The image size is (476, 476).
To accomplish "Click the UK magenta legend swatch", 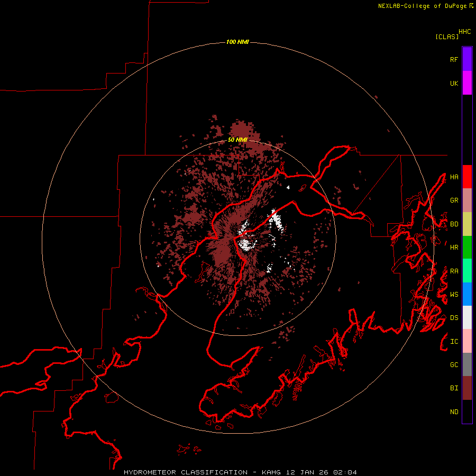I will click(x=467, y=83).
